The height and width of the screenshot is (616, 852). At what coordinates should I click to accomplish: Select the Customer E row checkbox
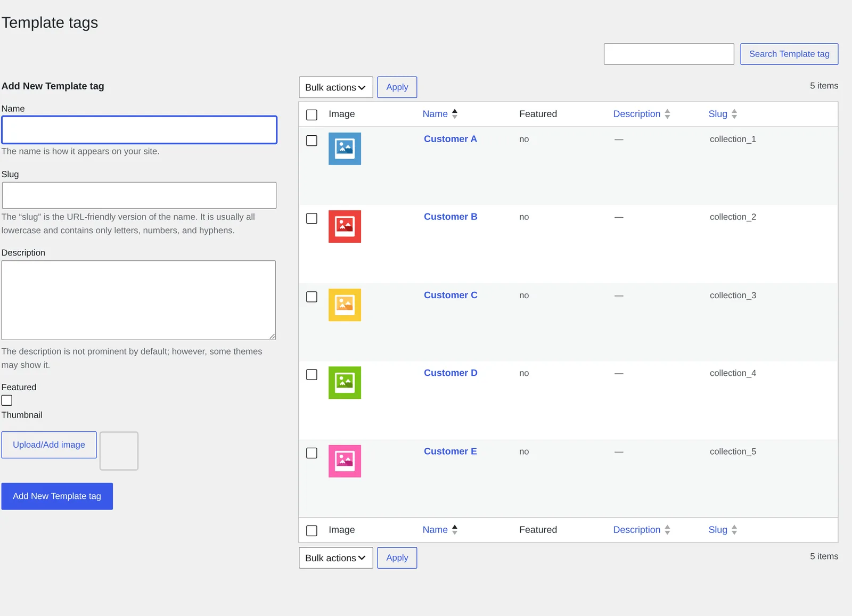(x=312, y=453)
